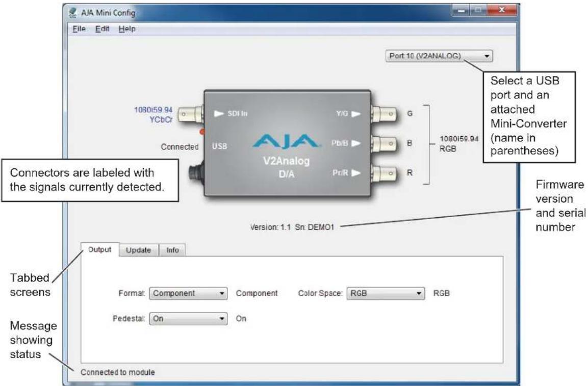Maximize the AJA Mini Config window
The width and height of the screenshot is (588, 386).
click(478, 11)
